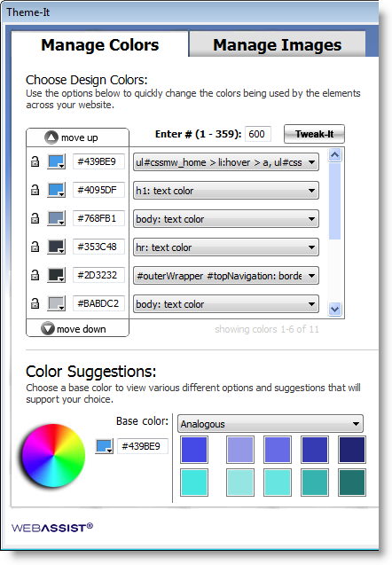Open swatch picker beside #BABDC2
The image size is (392, 565).
pyautogui.click(x=57, y=303)
